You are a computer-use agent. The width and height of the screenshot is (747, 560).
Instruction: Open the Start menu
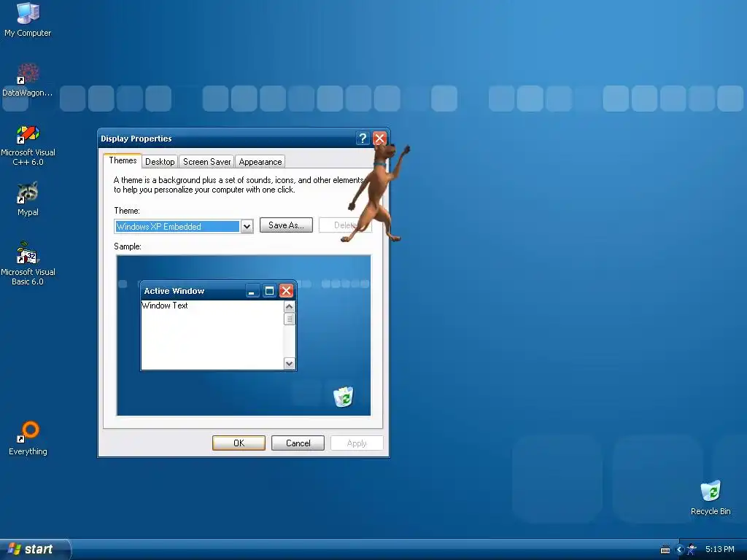35,549
